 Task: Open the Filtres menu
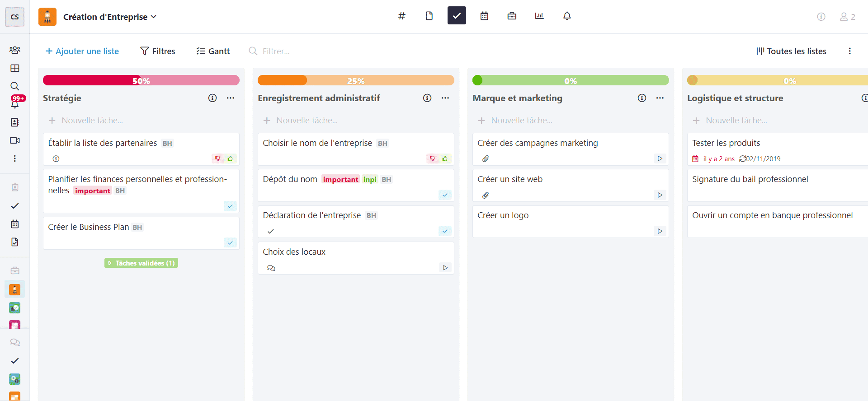[x=158, y=51]
